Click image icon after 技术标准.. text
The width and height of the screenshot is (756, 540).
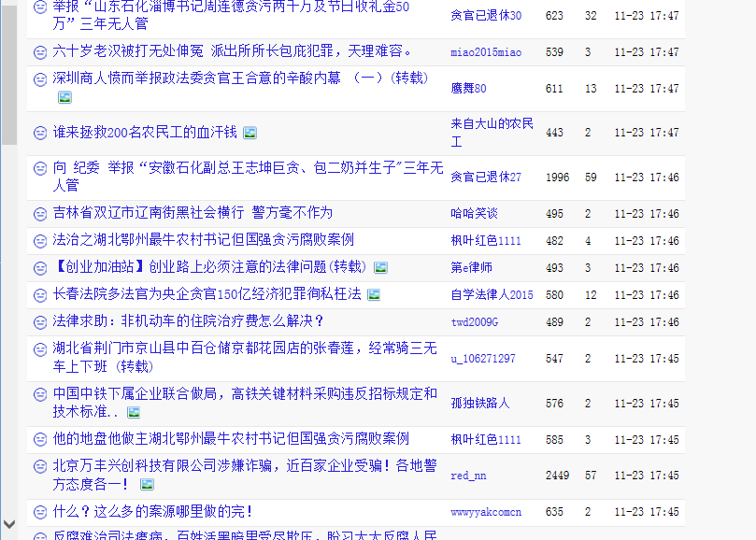[134, 412]
